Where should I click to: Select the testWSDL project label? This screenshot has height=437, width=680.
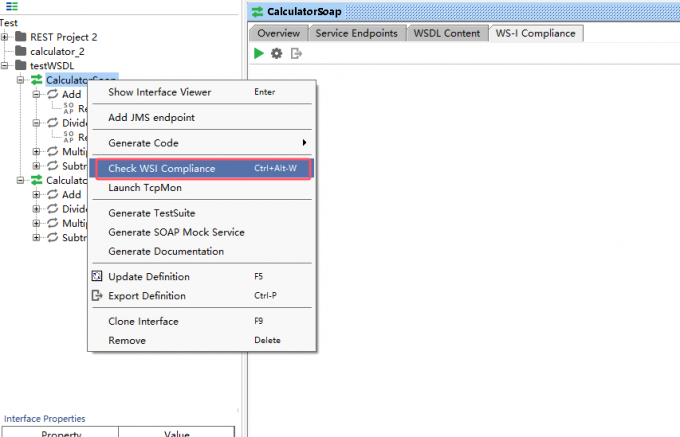click(x=52, y=65)
